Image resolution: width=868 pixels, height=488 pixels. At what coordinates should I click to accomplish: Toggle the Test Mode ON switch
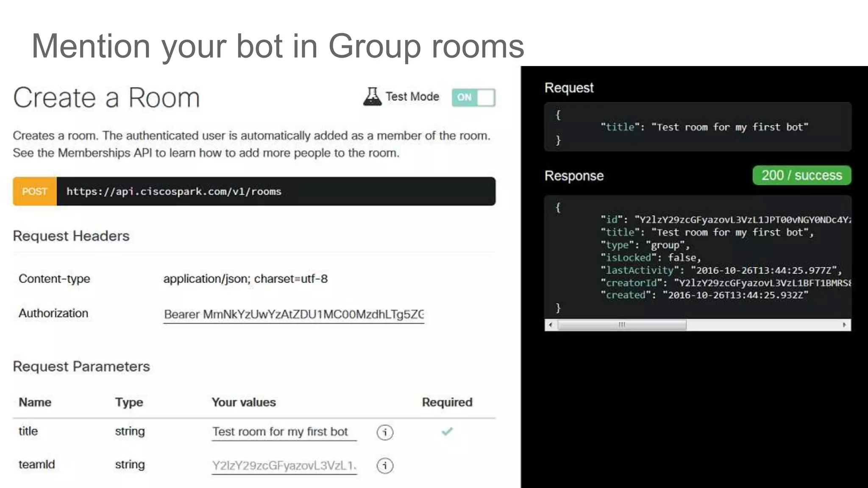click(473, 97)
